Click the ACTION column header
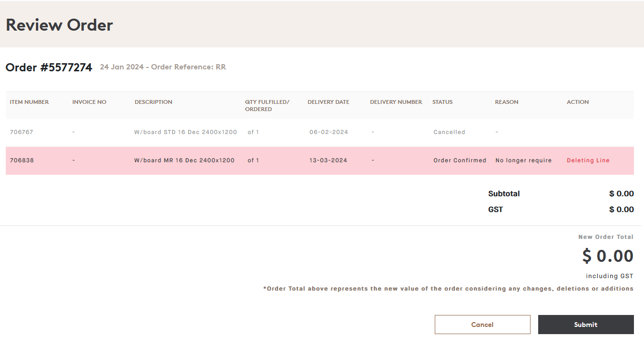The image size is (644, 348). [x=577, y=101]
